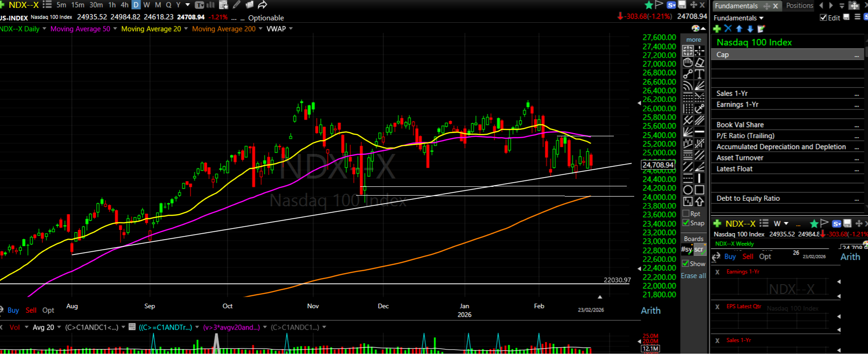Select the Fibonacci arcs drawing tool
868x356 pixels.
click(688, 85)
